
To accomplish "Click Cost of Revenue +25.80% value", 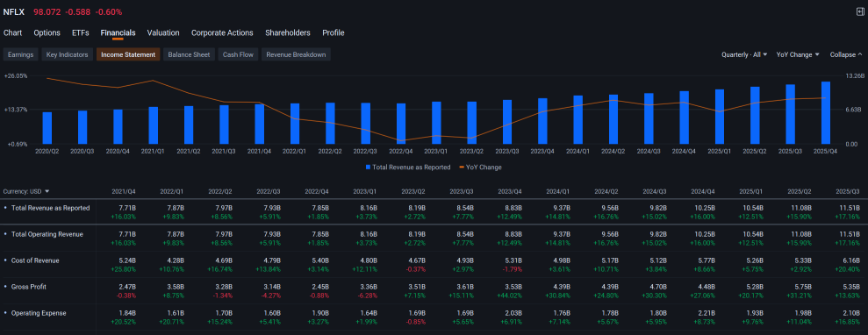I will click(x=124, y=269).
